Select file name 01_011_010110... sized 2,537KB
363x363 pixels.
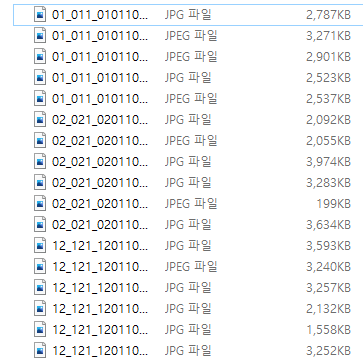100,99
